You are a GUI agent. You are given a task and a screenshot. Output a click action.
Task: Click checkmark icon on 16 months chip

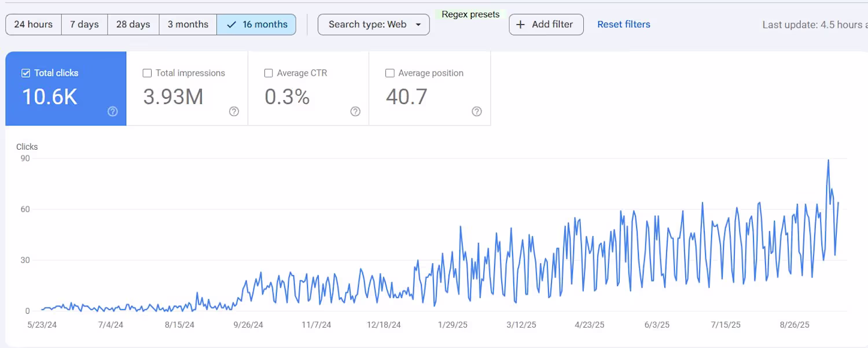pyautogui.click(x=232, y=24)
